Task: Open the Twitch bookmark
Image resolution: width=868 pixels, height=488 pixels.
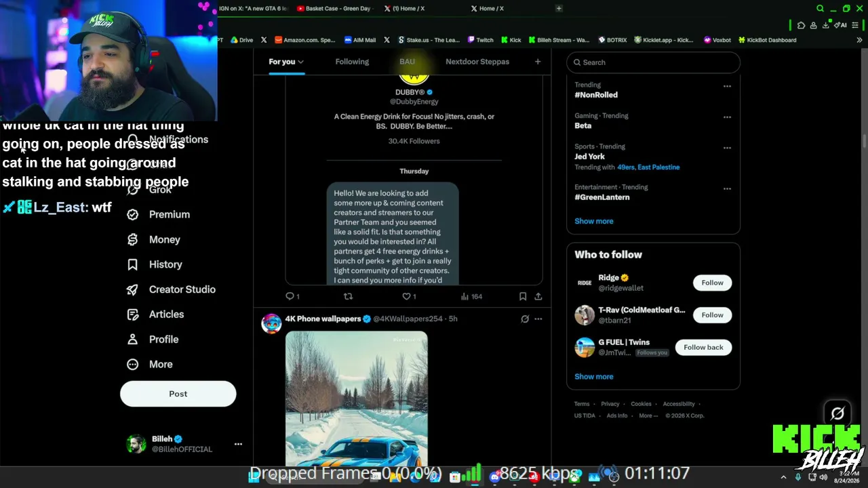Action: click(x=480, y=40)
